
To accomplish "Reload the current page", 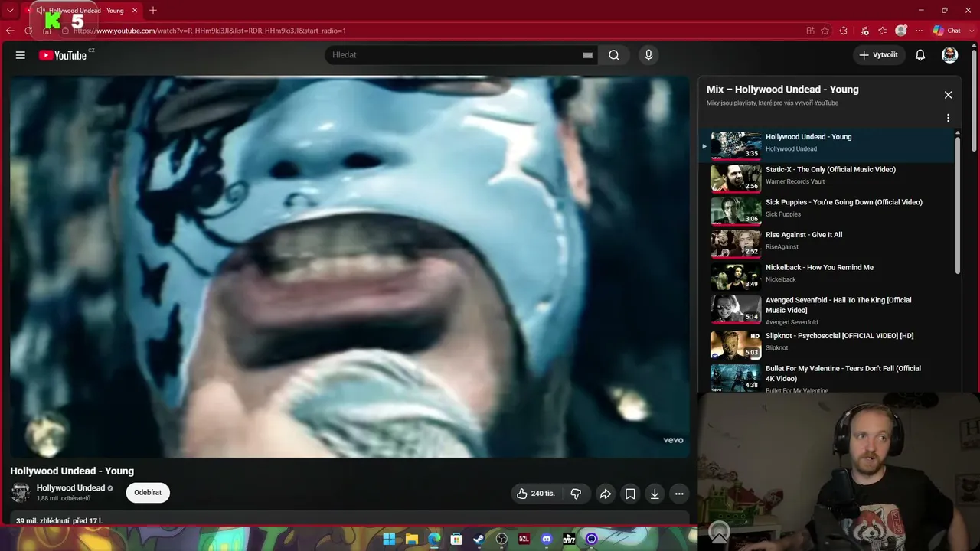I will tap(29, 31).
